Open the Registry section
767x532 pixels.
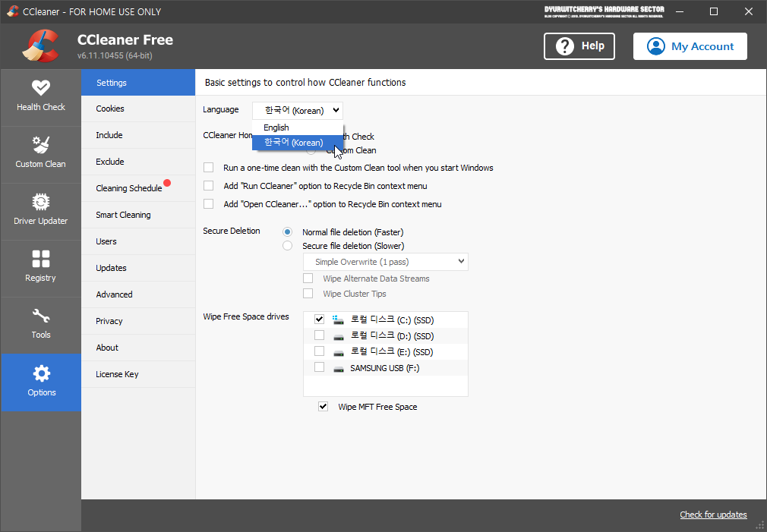(40, 268)
